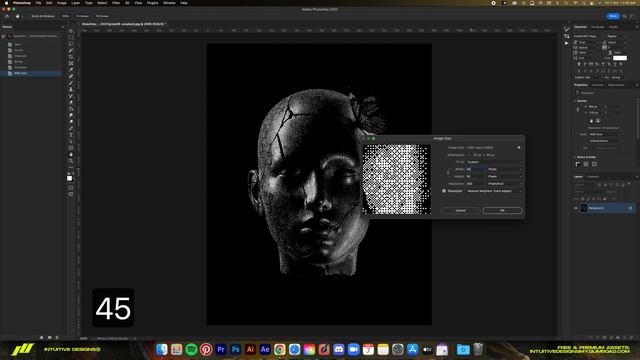This screenshot has width=640, height=360.
Task: Select the Eyedropper tool
Action: (71, 70)
